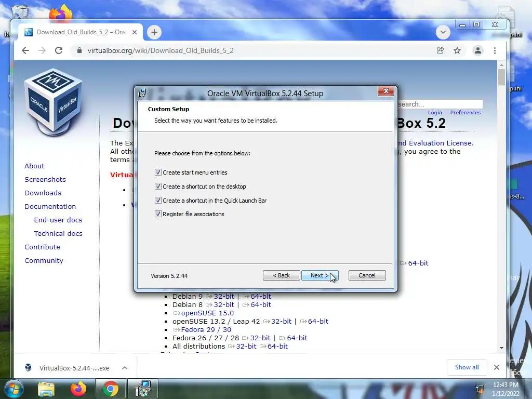Toggle Register file associations checkbox
Image resolution: width=532 pixels, height=399 pixels.
(x=158, y=214)
